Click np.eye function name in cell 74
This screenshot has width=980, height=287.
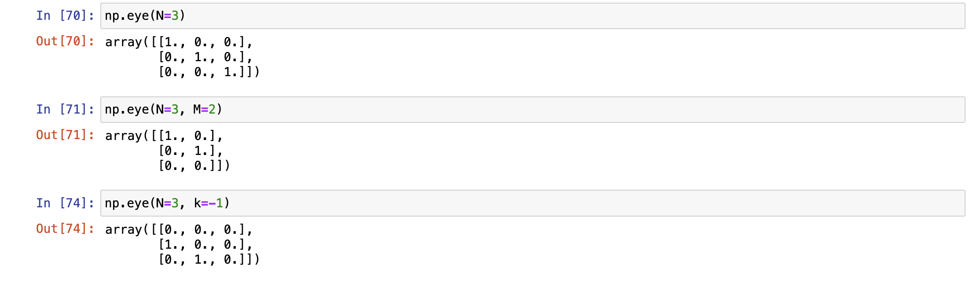(x=127, y=203)
